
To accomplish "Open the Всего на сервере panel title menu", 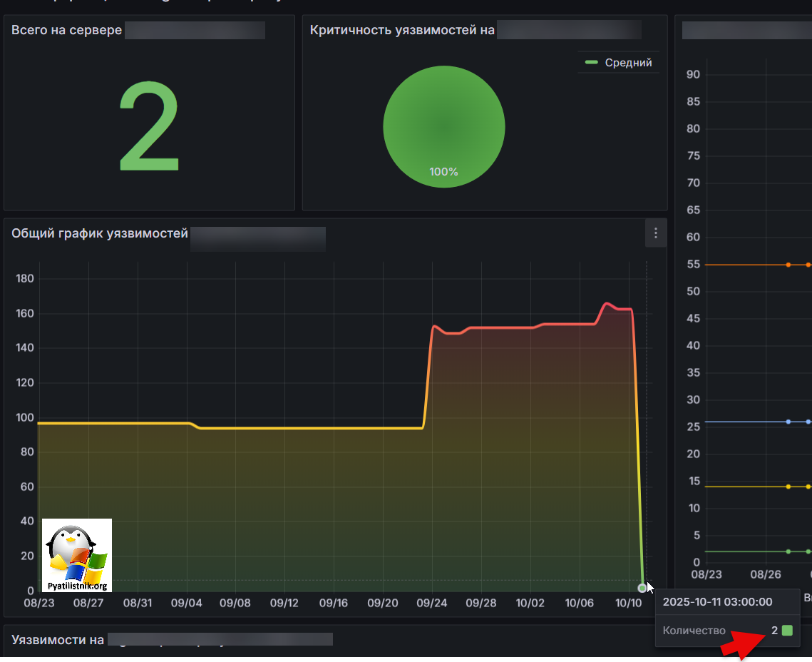I will pyautogui.click(x=66, y=30).
